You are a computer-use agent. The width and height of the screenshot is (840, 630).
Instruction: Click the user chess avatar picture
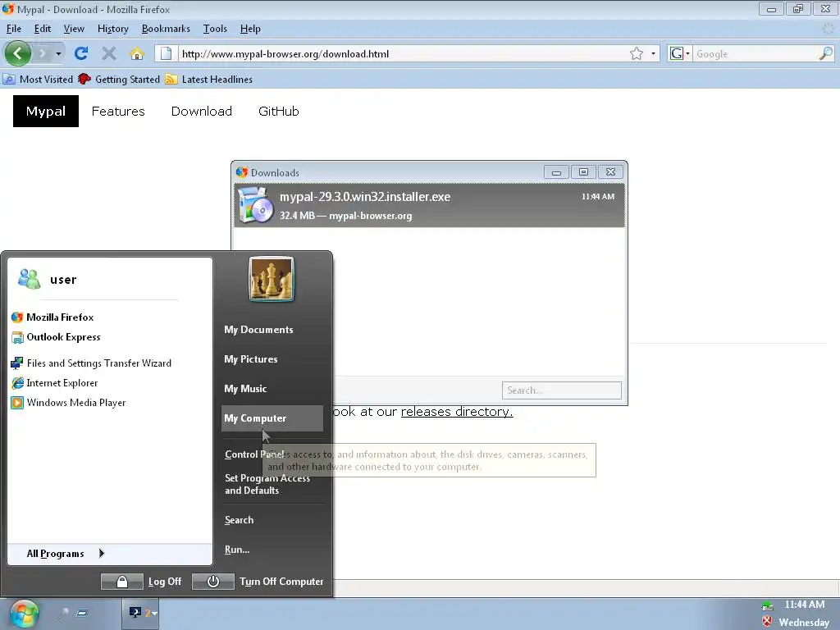point(272,279)
